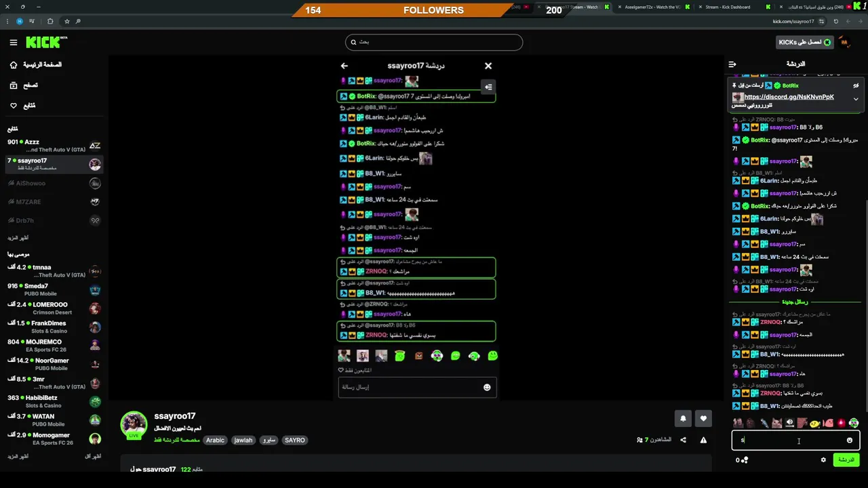Open the hamburger menu beside Kick logo

coord(13,42)
